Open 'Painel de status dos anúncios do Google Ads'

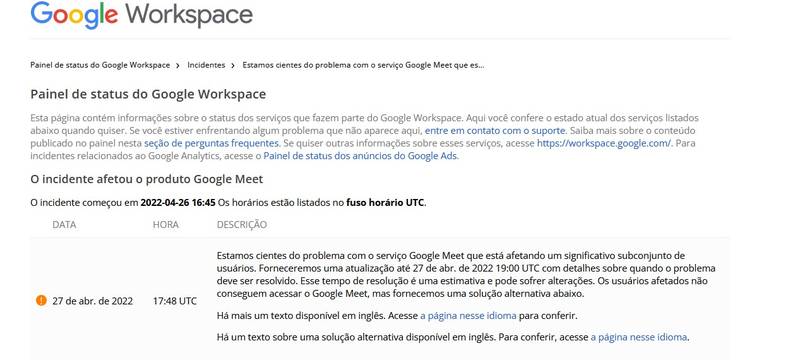361,156
